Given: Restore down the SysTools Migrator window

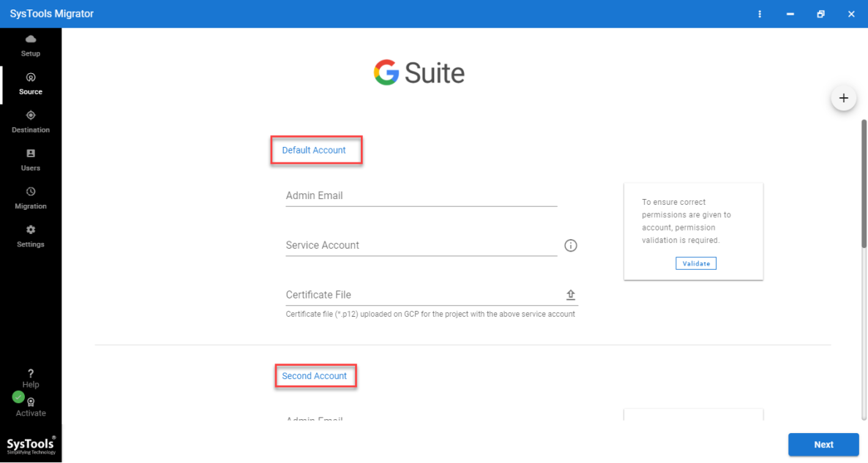Looking at the screenshot, I should click(x=820, y=14).
